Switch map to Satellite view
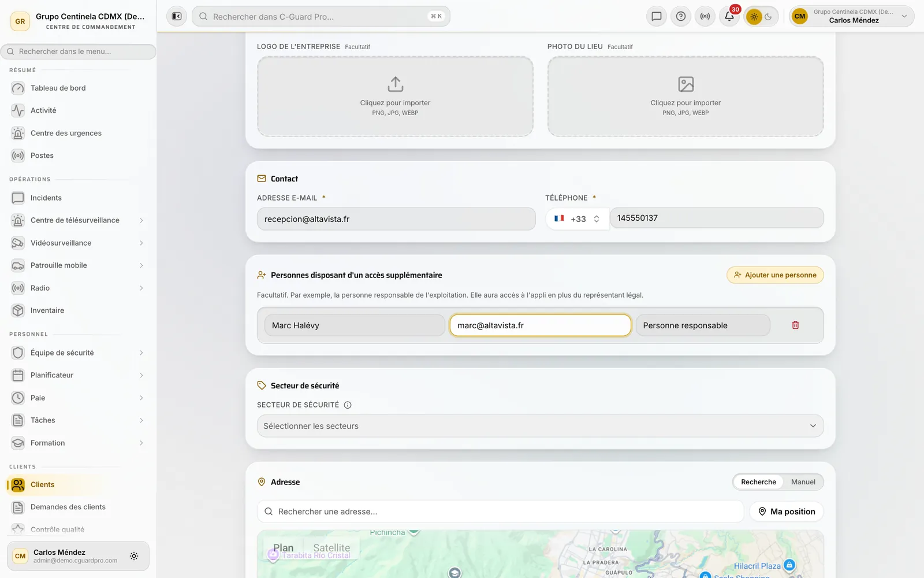Screen dimensions: 924x578 (331, 548)
